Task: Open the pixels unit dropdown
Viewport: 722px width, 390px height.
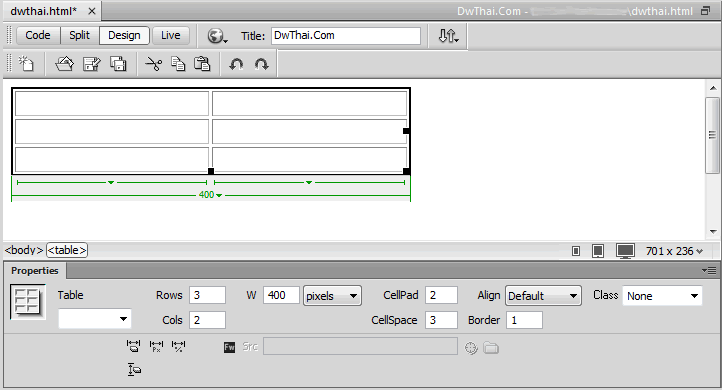Action: [332, 296]
